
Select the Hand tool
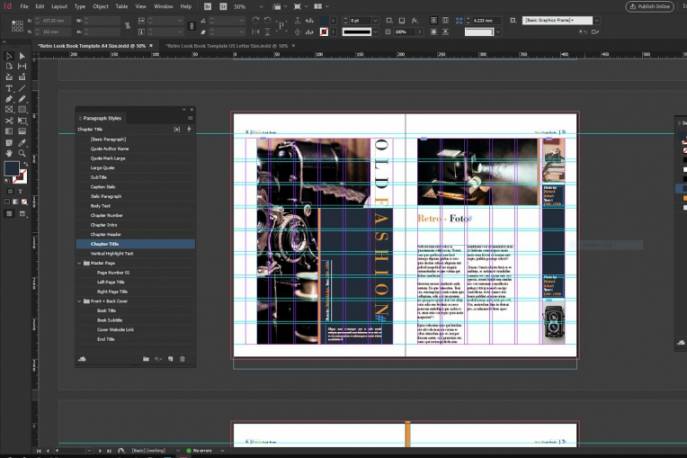click(9, 154)
